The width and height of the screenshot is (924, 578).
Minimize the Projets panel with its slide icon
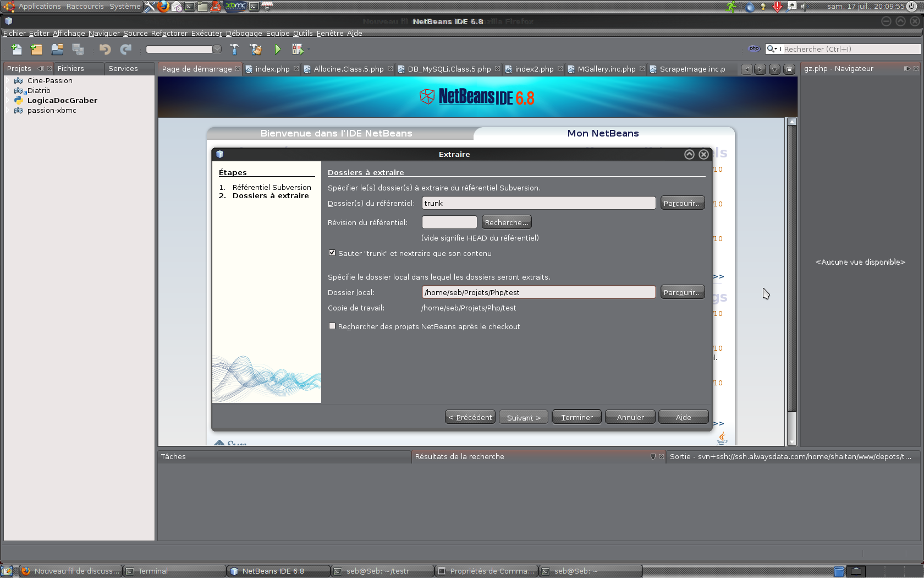(x=41, y=68)
